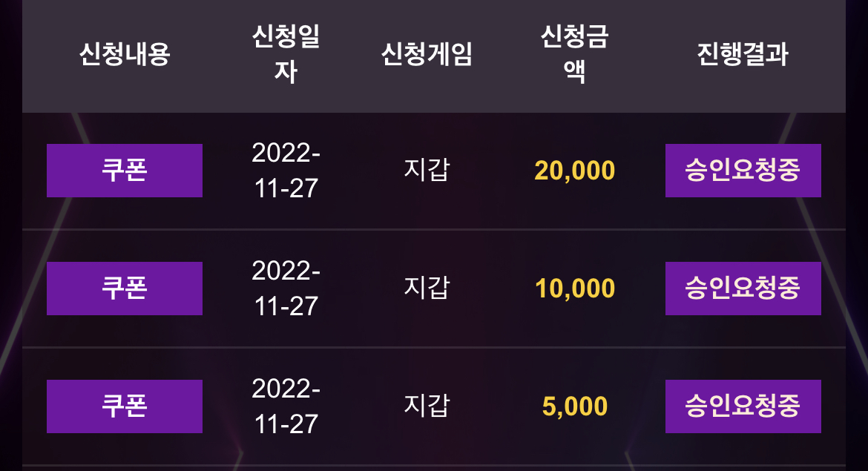This screenshot has width=868, height=471.
Task: Click 지갑 in the second row
Action: click(427, 288)
